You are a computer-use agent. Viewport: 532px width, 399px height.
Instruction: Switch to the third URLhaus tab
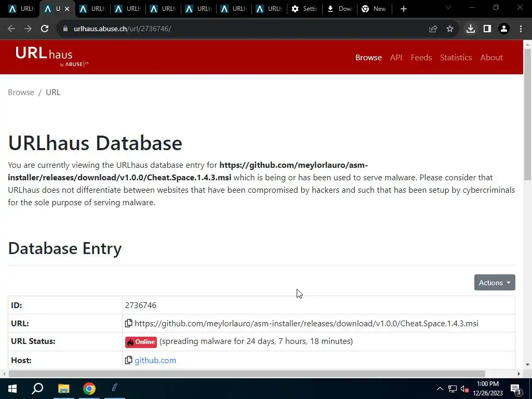(x=92, y=9)
